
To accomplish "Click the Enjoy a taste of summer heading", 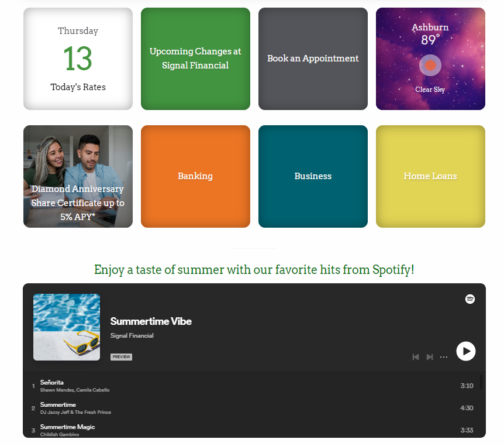I will click(254, 270).
